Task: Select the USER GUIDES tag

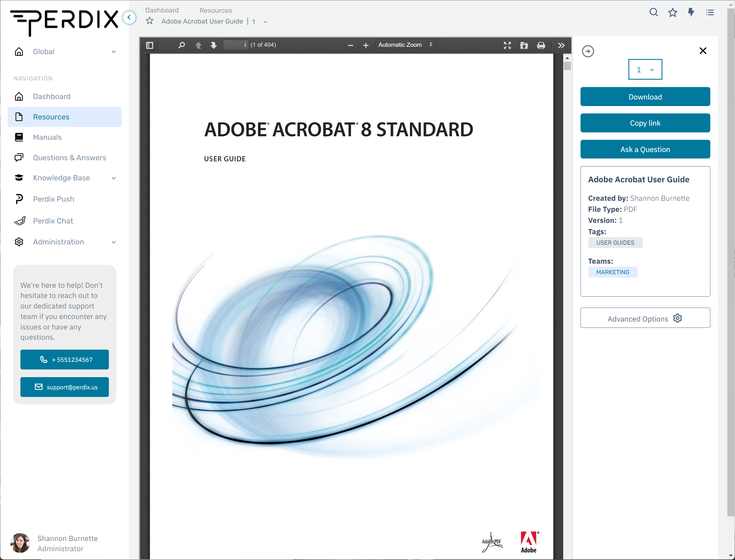Action: [615, 243]
